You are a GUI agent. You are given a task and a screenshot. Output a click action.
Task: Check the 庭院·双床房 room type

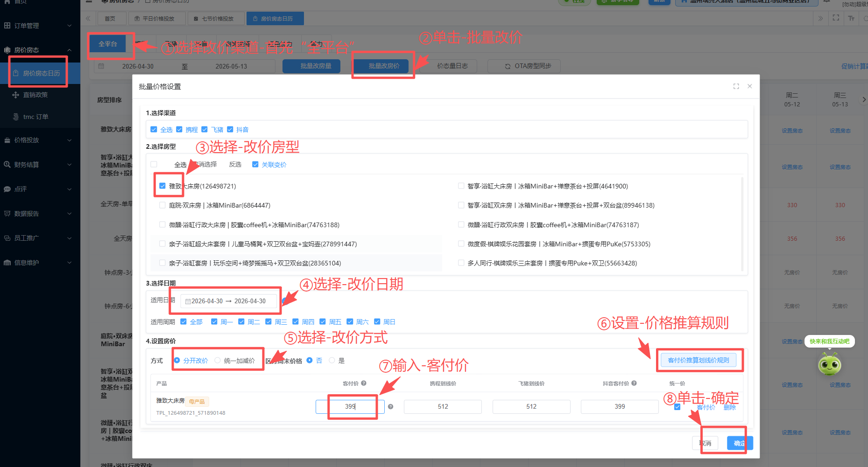pos(162,205)
